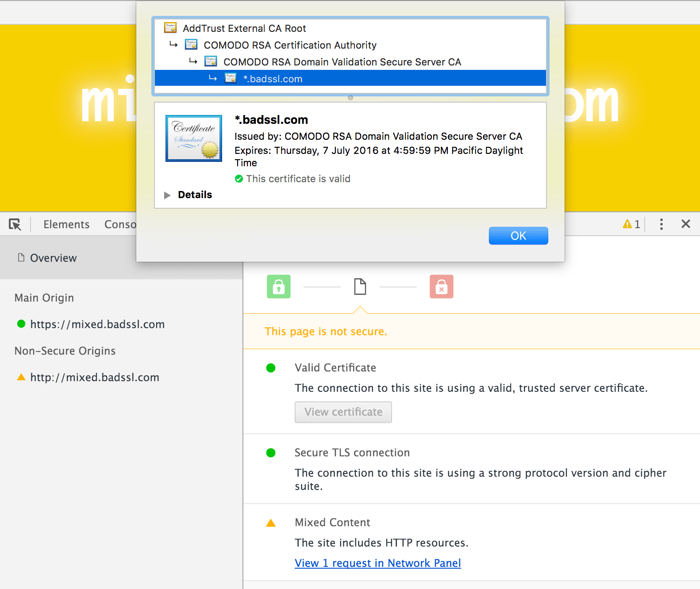Image resolution: width=700 pixels, height=589 pixels.
Task: Select the AddTrust External CA Root certificate
Action: tap(244, 28)
